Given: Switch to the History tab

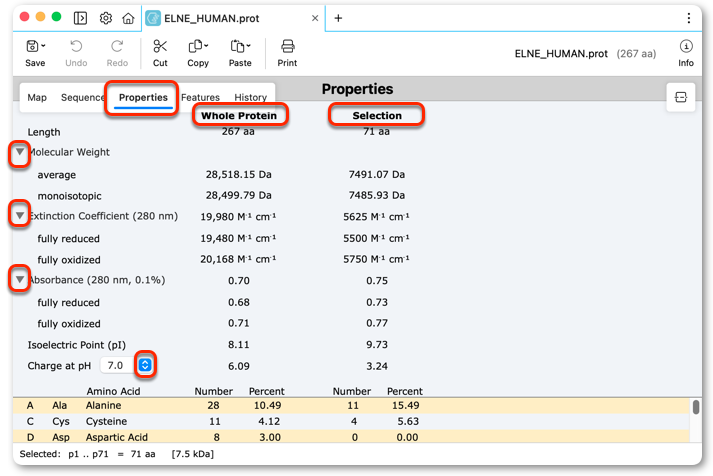Looking at the screenshot, I should coord(251,97).
